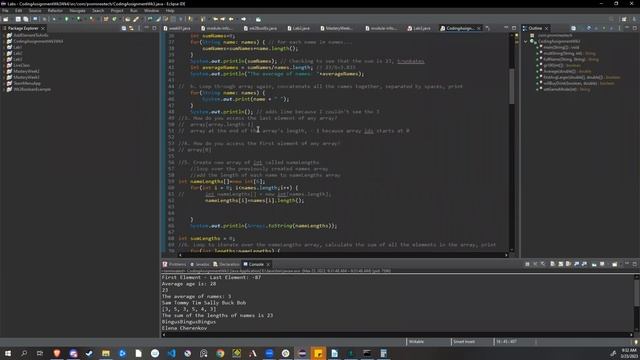Switch to the week01.java editor tab
Viewport: 640px width, 360px height.
pyautogui.click(x=177, y=28)
